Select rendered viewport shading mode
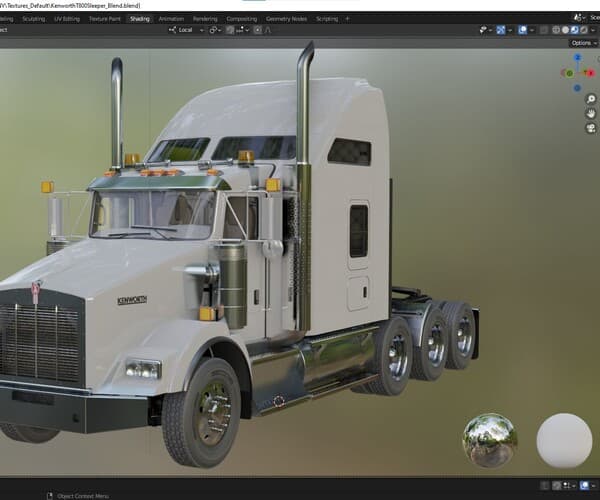600x500 pixels. (585, 30)
